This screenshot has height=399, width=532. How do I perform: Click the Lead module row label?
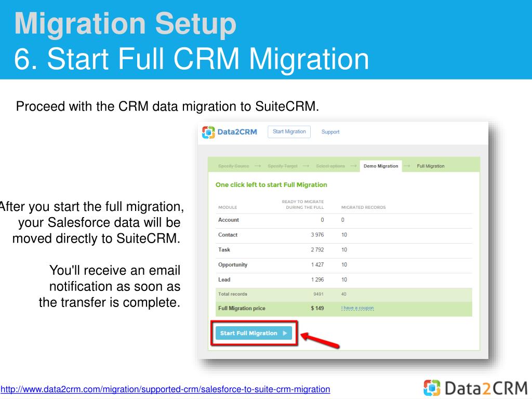coord(224,280)
